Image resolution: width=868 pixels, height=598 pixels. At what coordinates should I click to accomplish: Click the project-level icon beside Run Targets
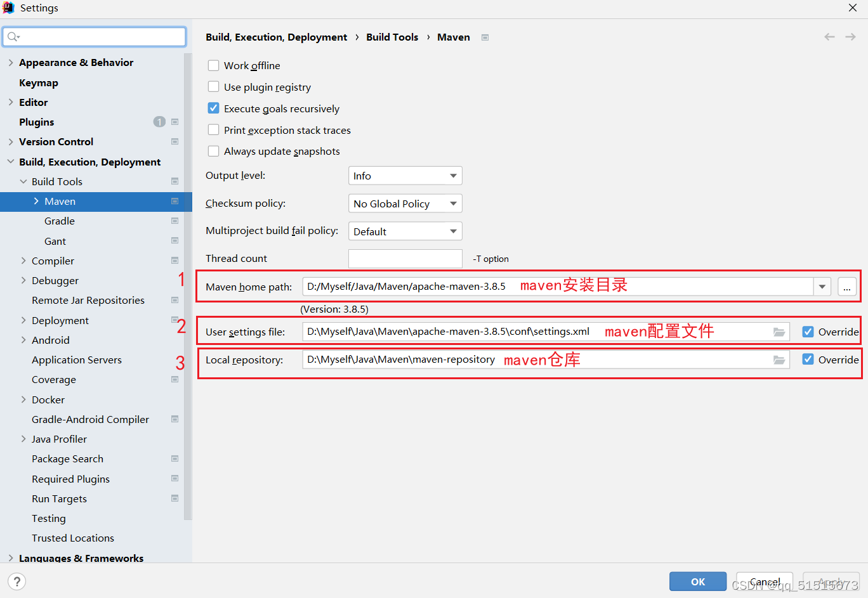click(x=174, y=498)
